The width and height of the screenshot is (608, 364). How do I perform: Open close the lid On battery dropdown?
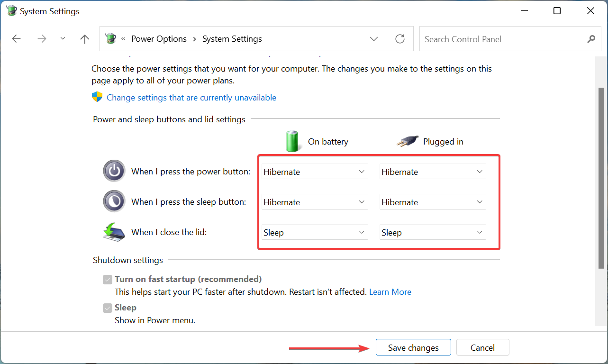[x=315, y=232]
